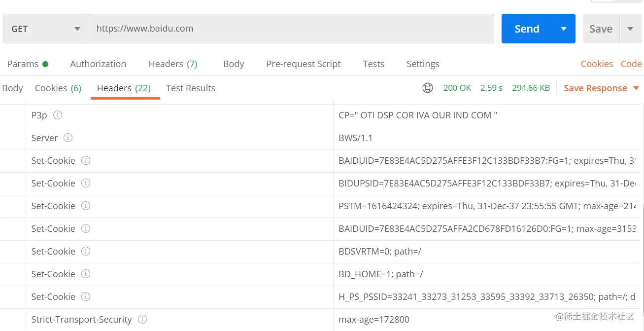Click info icon on PSTM Set-Cookie row

(x=86, y=206)
